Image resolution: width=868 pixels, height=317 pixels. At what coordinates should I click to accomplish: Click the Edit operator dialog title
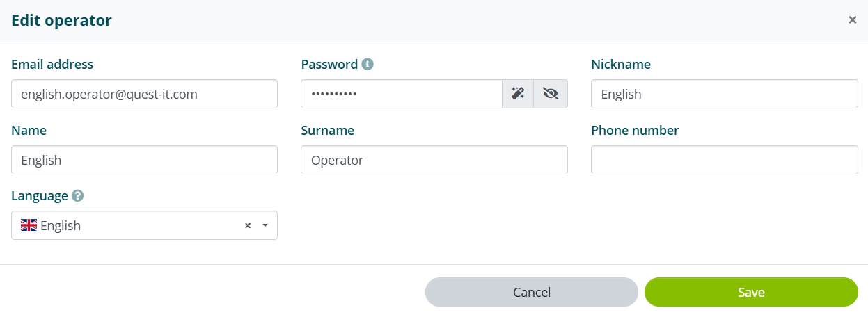click(61, 21)
